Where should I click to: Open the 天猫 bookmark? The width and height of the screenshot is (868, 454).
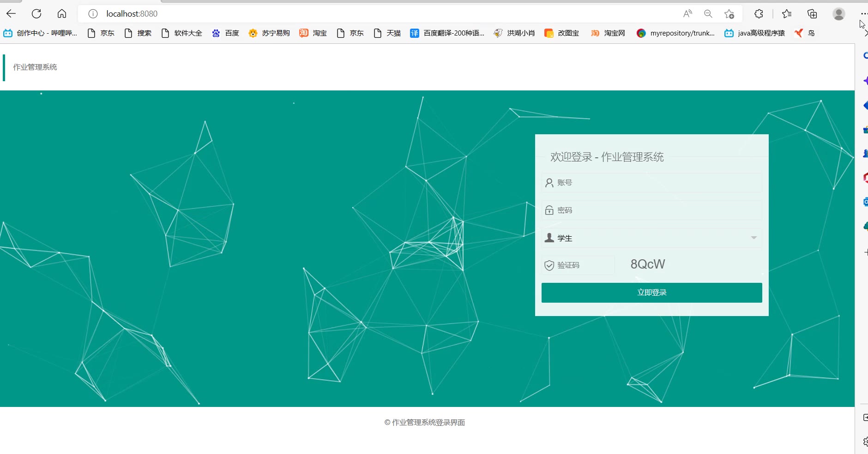pyautogui.click(x=387, y=33)
